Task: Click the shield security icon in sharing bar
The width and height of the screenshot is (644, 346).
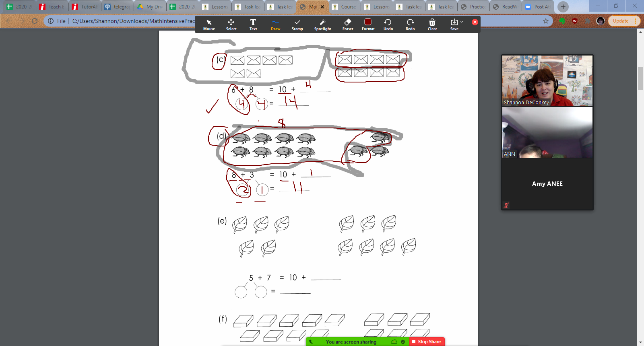Action: [x=403, y=342]
